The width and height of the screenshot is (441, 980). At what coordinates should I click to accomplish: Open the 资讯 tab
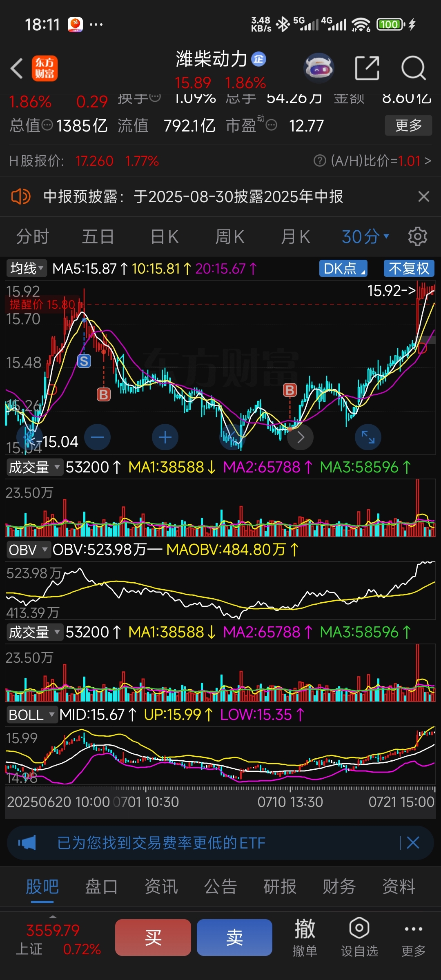161,886
